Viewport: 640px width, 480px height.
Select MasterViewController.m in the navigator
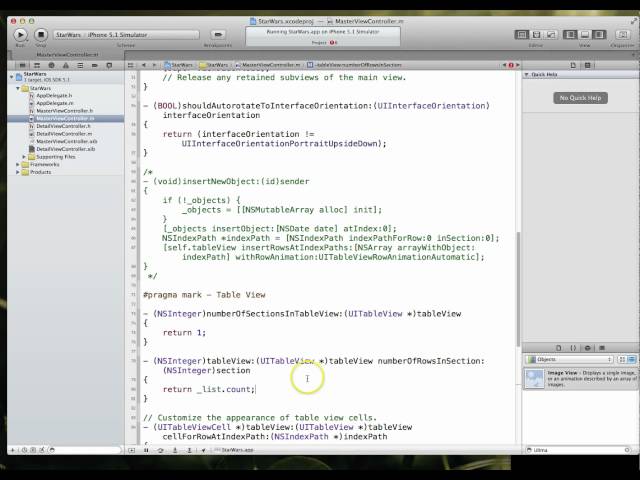coord(65,118)
